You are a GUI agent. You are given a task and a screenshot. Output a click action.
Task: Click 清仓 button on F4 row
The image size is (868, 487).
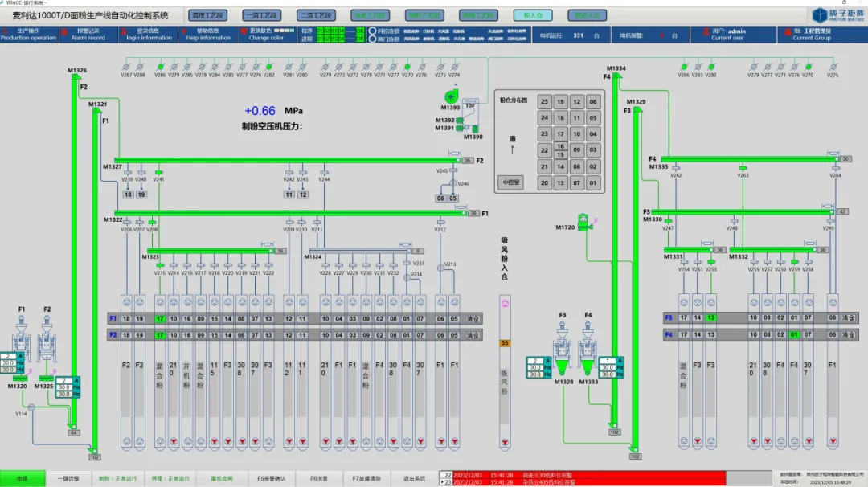point(848,334)
